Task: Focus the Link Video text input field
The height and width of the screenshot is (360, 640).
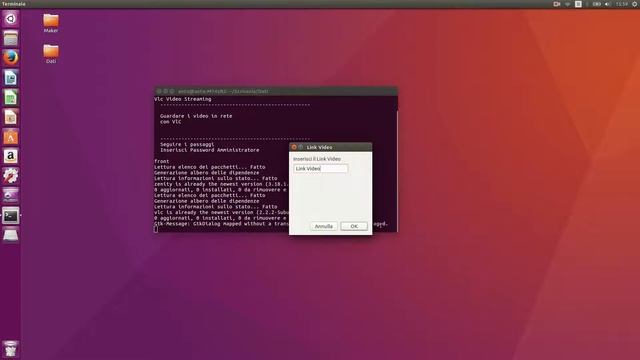Action: [x=320, y=169]
